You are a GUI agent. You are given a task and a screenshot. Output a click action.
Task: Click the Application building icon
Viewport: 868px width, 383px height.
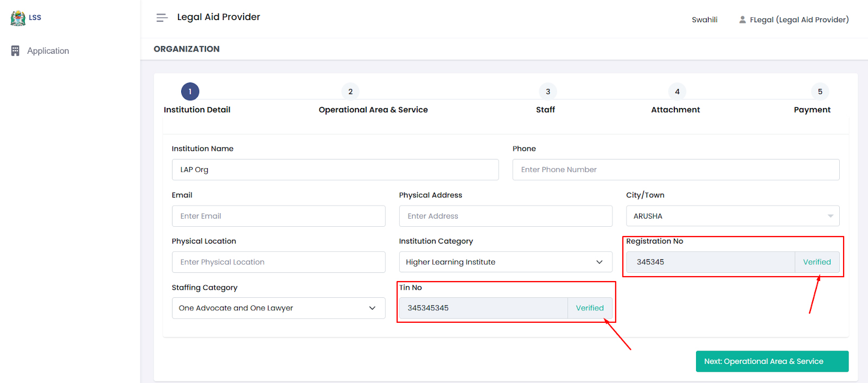pyautogui.click(x=15, y=51)
